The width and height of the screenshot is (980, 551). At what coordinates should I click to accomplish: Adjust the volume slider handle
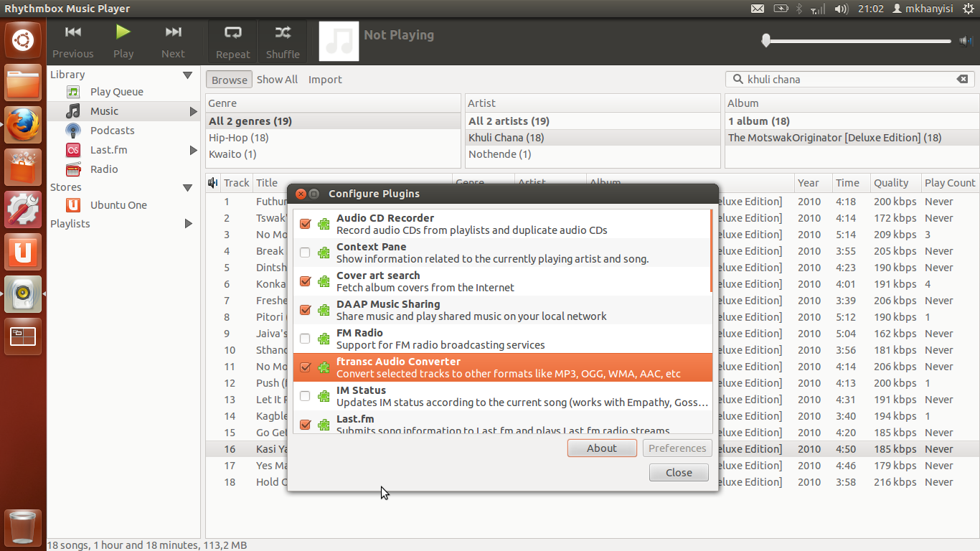click(x=766, y=41)
